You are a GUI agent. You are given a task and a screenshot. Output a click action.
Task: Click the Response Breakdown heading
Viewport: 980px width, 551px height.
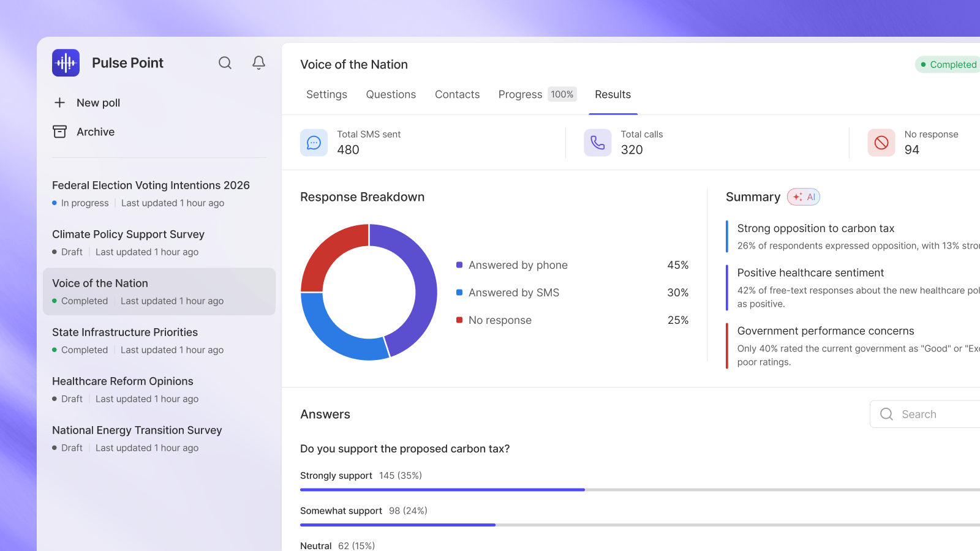coord(362,197)
